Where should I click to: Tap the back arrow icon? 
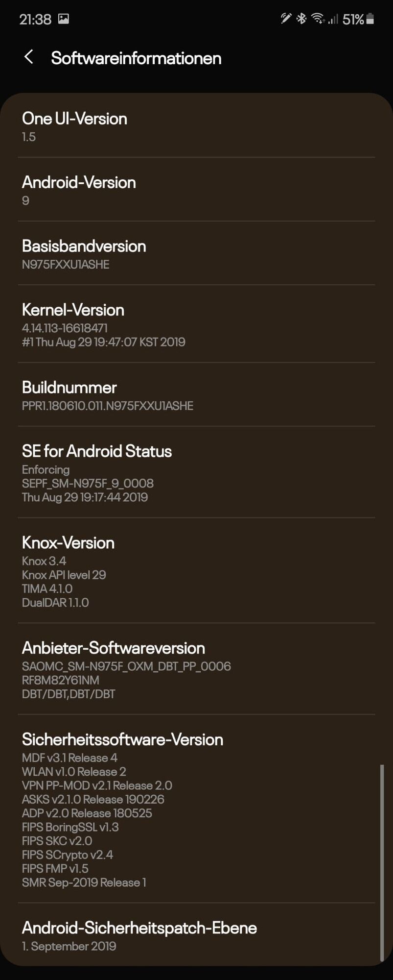pos(29,57)
